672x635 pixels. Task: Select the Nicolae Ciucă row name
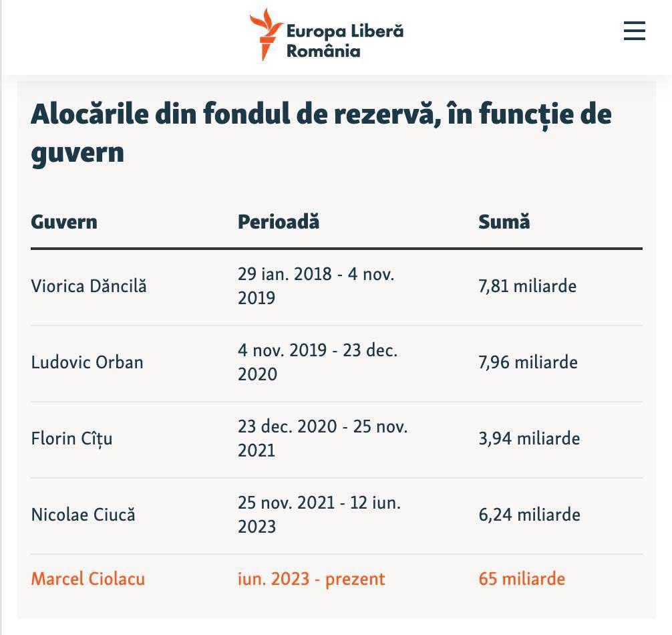(83, 515)
